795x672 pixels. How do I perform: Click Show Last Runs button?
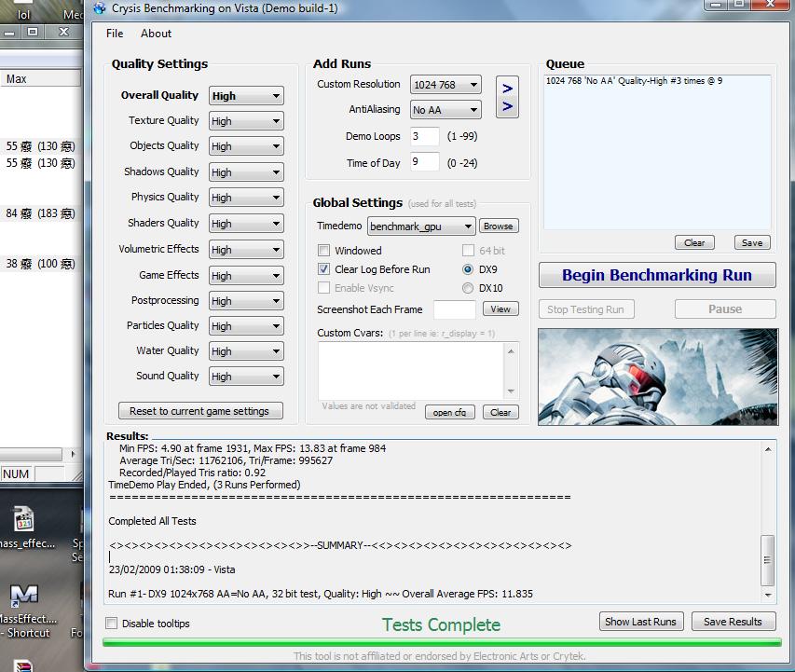(x=641, y=622)
